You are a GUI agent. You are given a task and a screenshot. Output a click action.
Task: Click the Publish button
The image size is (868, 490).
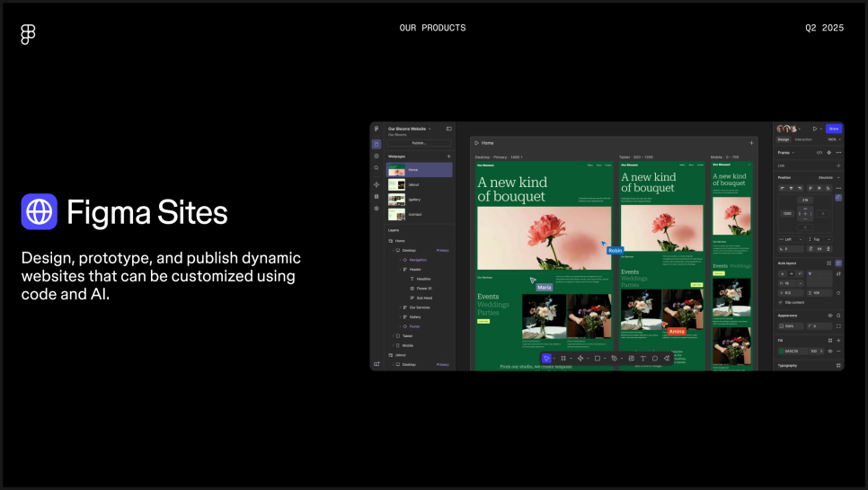(x=419, y=143)
